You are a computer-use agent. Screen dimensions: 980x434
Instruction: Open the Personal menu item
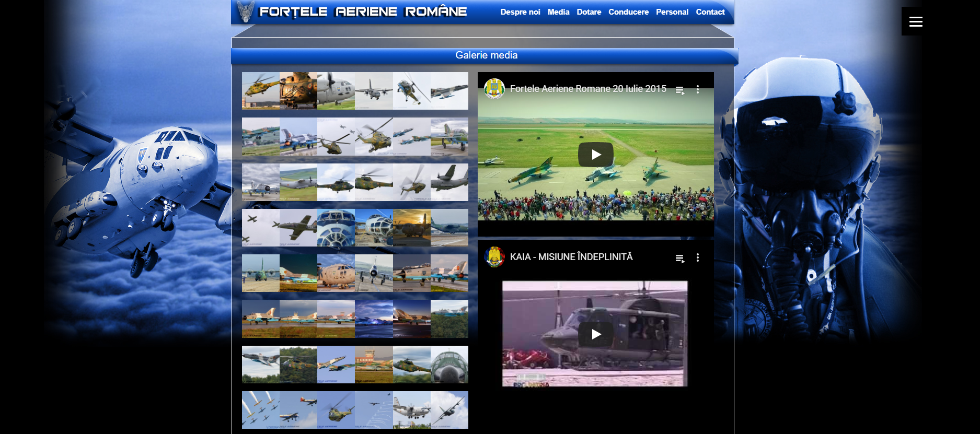[672, 11]
